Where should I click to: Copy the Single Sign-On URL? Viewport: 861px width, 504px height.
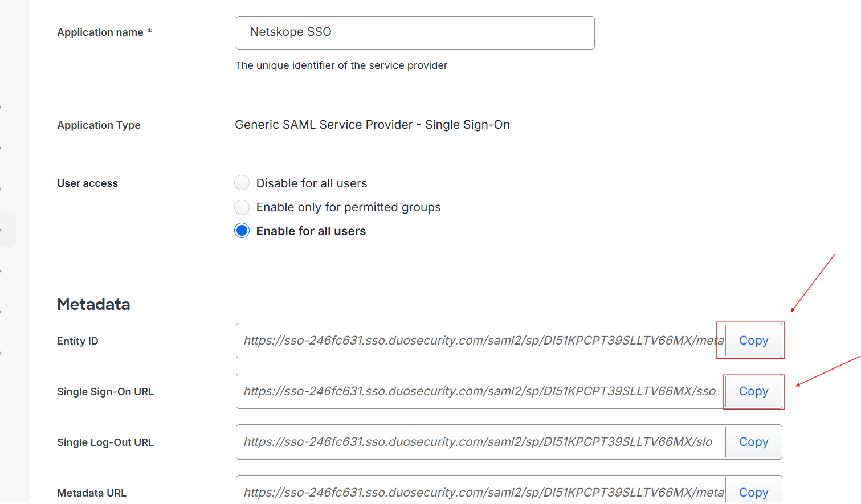(753, 391)
